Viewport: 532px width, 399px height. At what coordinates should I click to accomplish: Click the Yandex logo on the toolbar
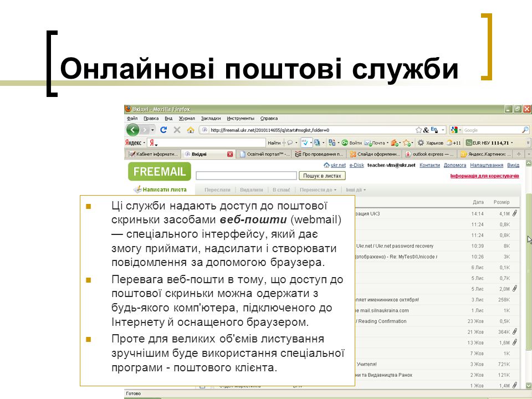[133, 143]
